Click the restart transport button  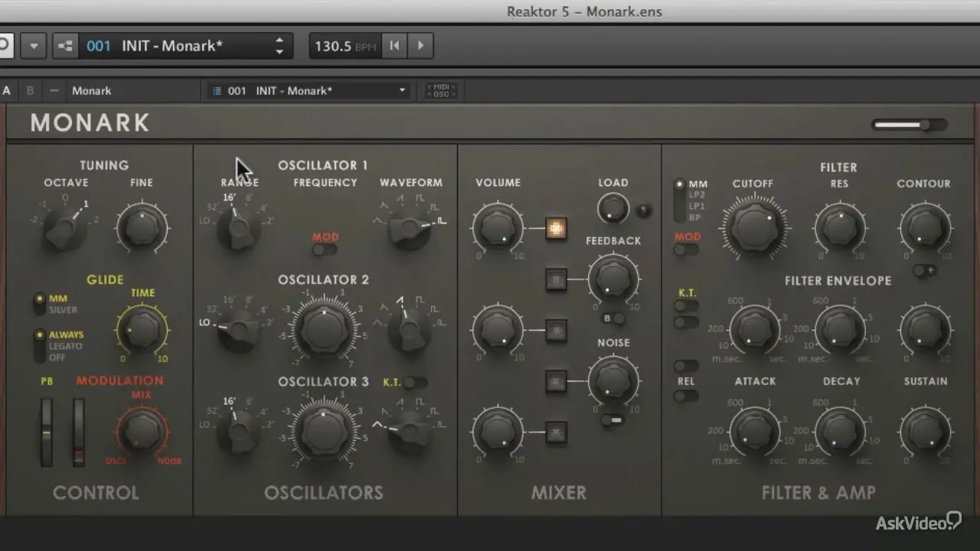point(394,46)
